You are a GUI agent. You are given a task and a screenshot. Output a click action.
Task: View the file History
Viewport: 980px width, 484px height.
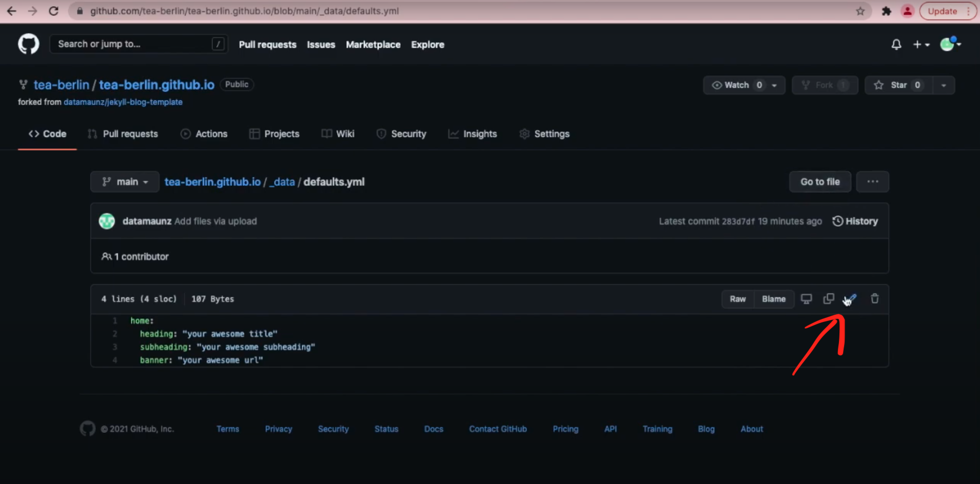pyautogui.click(x=855, y=221)
